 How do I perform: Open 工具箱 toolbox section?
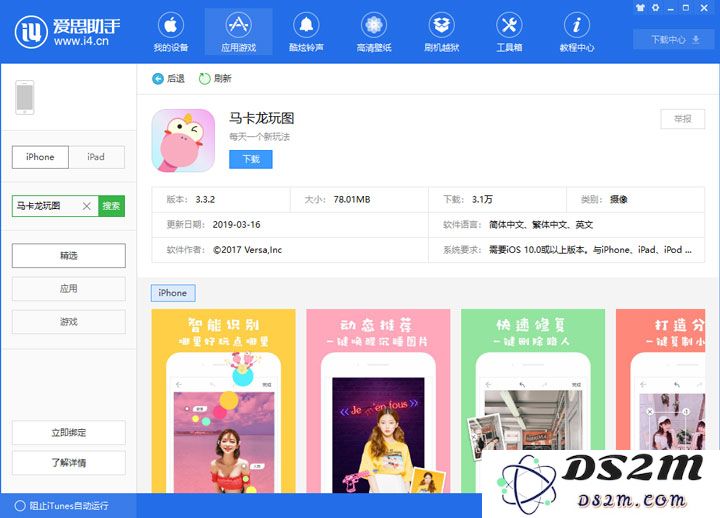click(509, 32)
